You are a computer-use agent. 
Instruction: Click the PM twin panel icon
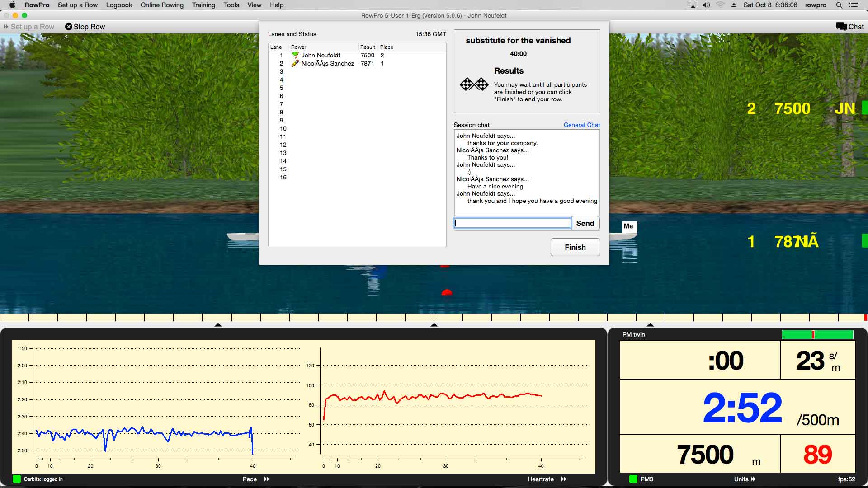pos(633,334)
